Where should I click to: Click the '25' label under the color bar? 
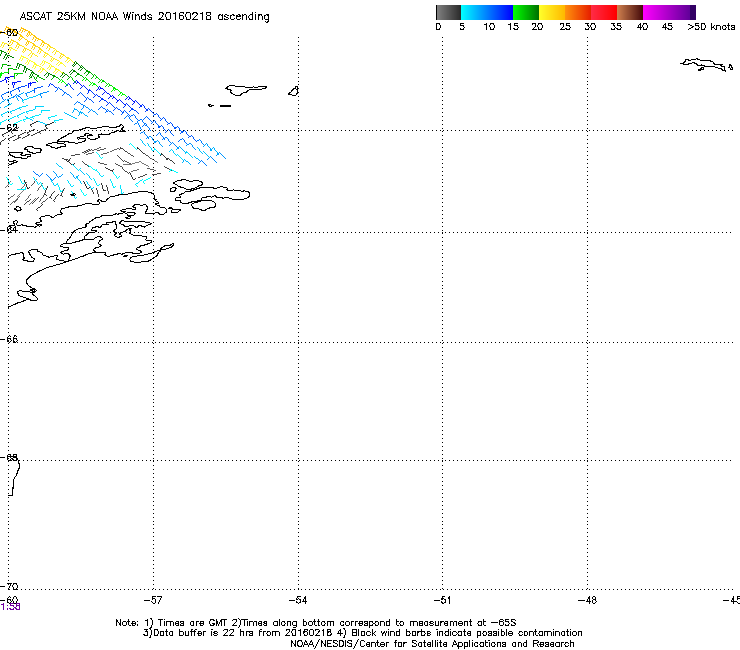[x=565, y=27]
